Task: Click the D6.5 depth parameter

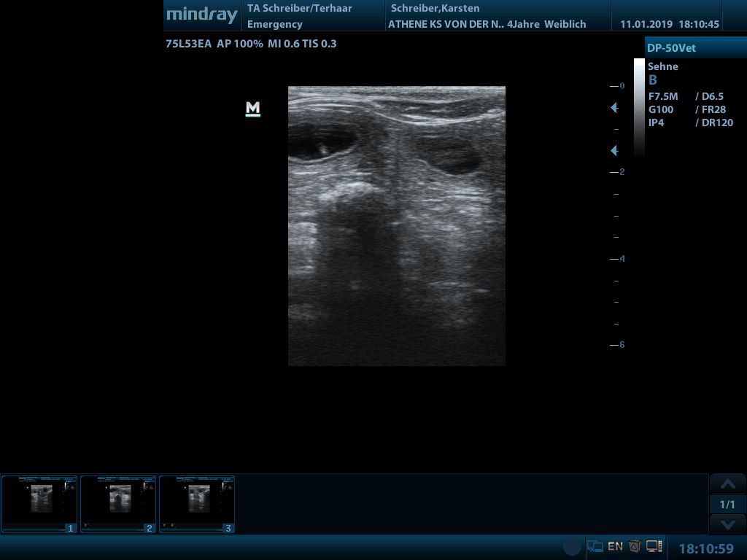Action: tap(710, 96)
